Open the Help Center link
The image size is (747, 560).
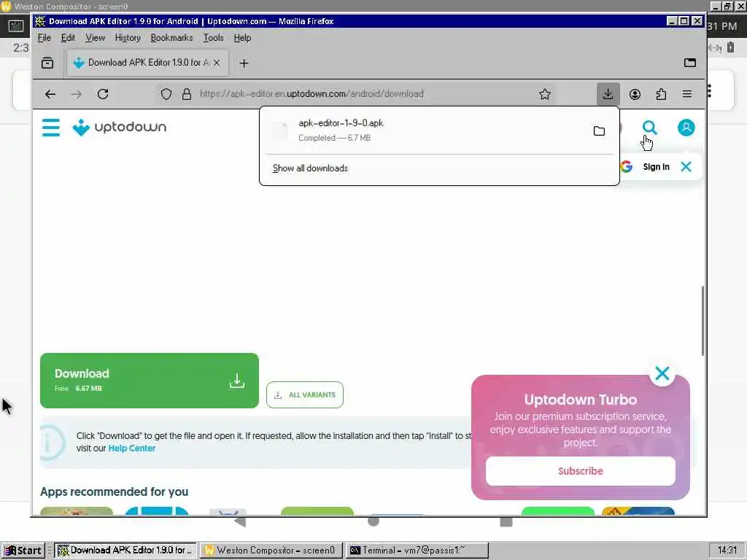(132, 448)
